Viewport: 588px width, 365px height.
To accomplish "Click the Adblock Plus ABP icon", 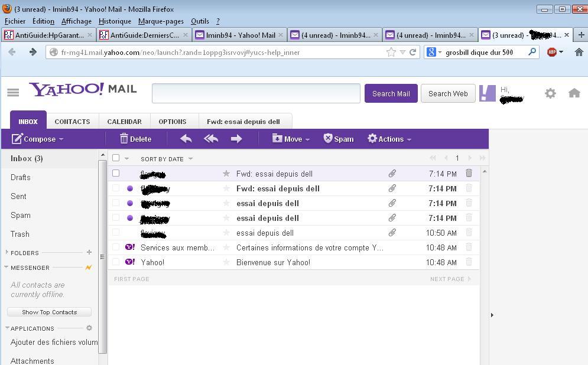I will pos(551,52).
